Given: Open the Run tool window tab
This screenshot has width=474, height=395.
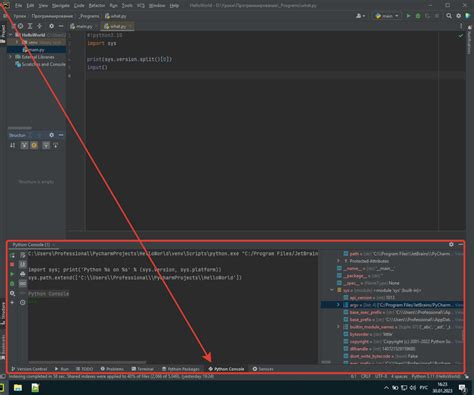Looking at the screenshot, I should click(62, 369).
